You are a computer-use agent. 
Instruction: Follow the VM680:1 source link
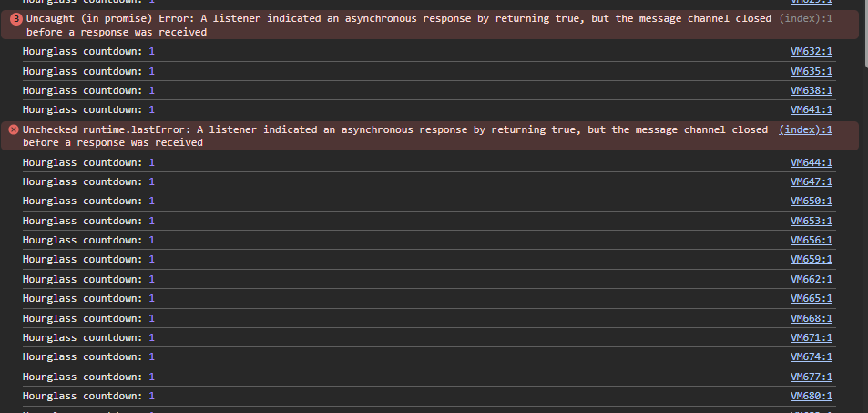pos(811,396)
